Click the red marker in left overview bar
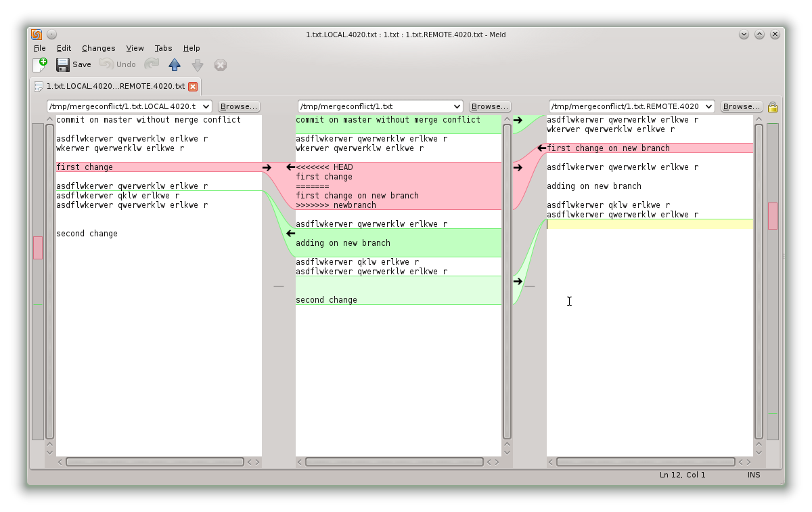 tap(38, 247)
